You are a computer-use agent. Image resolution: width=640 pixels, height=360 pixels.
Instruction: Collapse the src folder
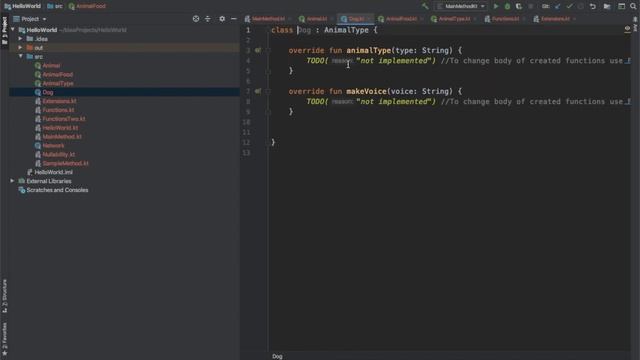click(x=20, y=56)
